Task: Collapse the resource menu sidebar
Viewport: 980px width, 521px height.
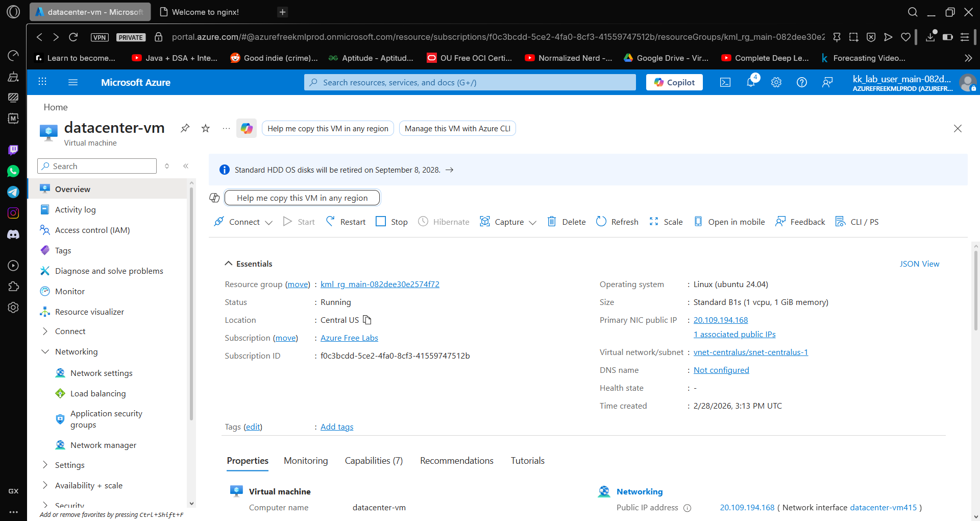Action: 186,166
